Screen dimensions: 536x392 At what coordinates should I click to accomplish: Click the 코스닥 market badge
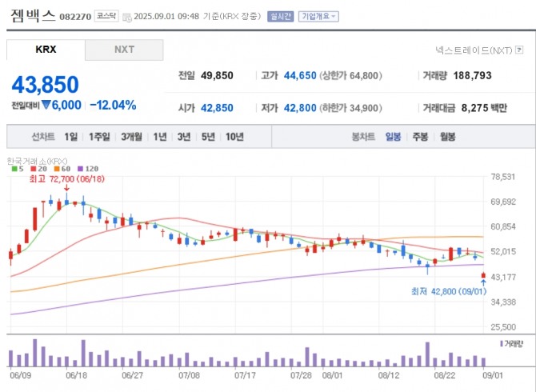click(105, 15)
